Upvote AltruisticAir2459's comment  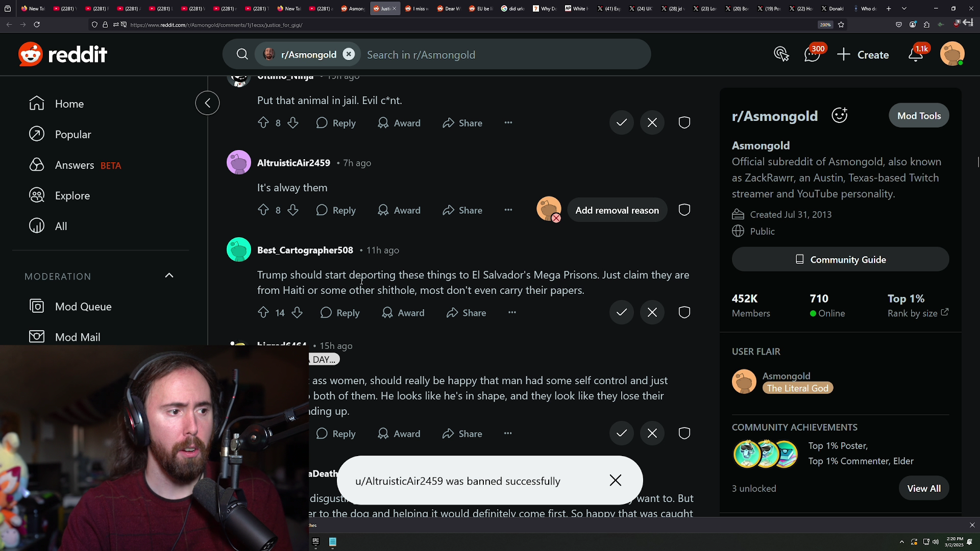(x=263, y=210)
